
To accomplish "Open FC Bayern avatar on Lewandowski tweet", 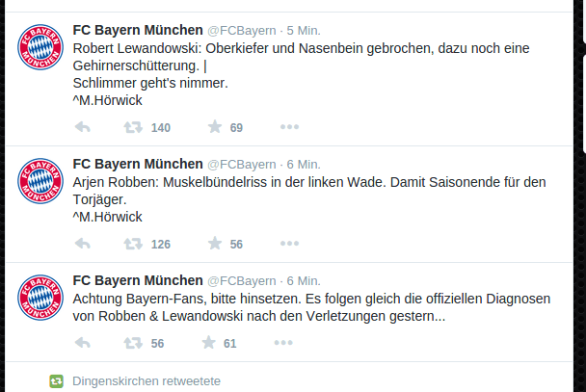I will pos(40,47).
